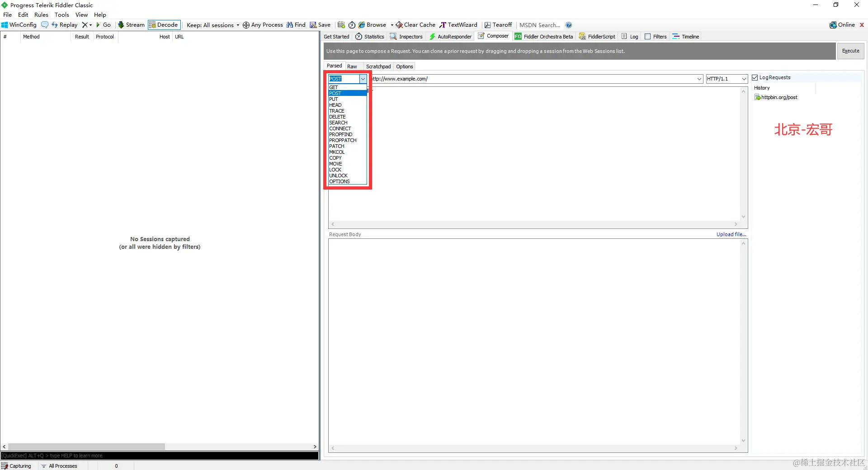Select the Parsed composer sub-tab
The width and height of the screenshot is (868, 470).
point(335,66)
